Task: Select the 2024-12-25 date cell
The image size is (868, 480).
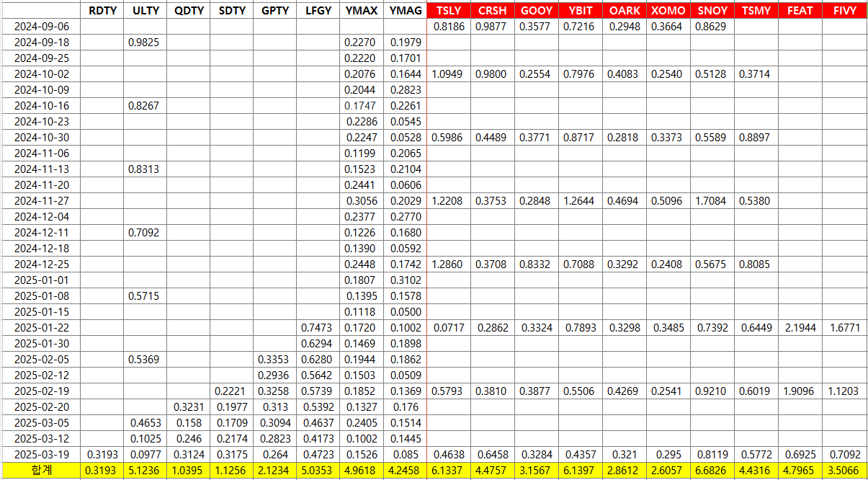Action: coord(41,264)
